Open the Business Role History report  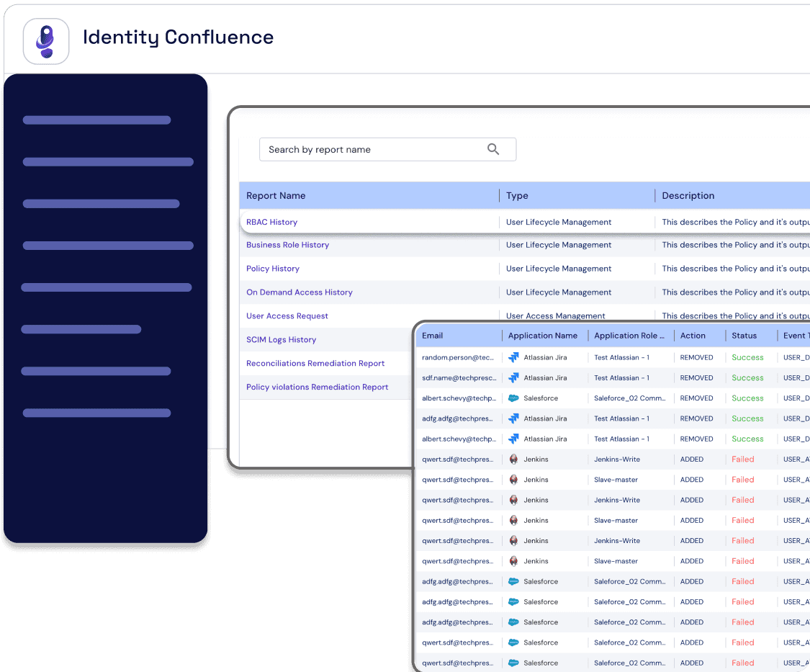point(288,245)
